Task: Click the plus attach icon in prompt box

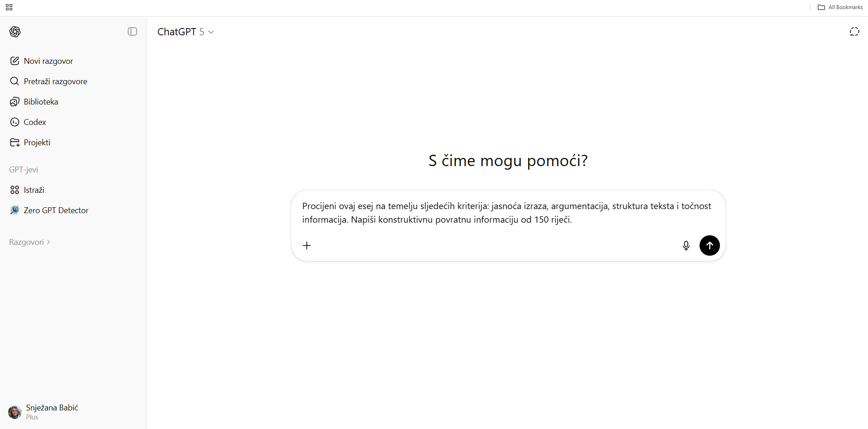Action: (307, 246)
